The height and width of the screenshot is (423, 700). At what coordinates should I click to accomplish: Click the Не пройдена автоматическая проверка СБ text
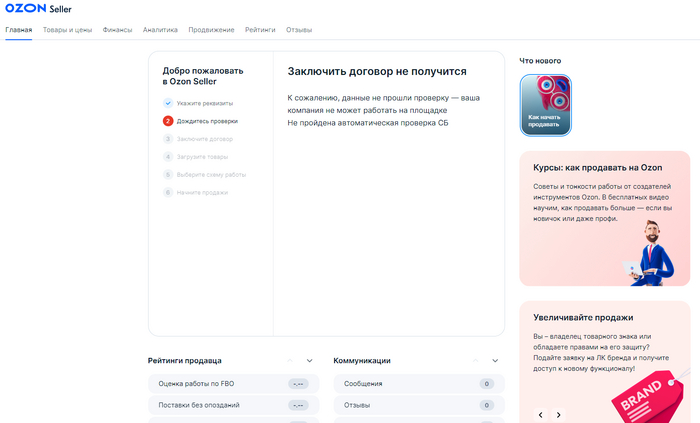pyautogui.click(x=368, y=123)
